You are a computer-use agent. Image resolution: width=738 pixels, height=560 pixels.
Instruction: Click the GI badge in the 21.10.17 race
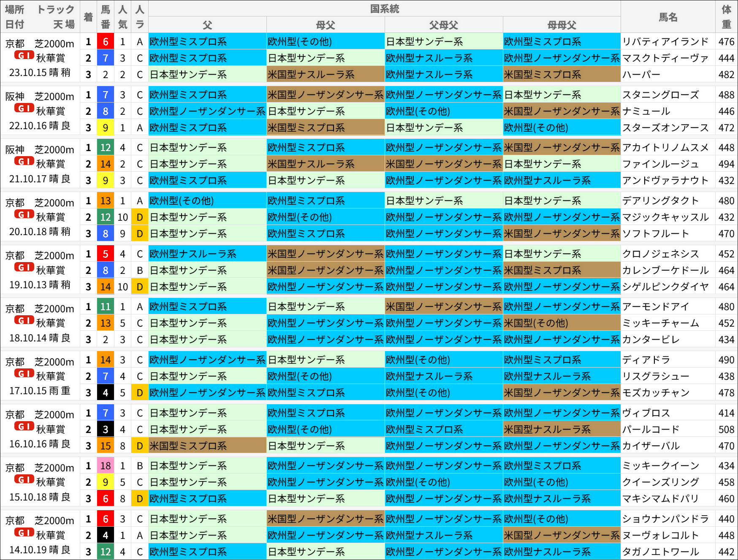tap(24, 161)
